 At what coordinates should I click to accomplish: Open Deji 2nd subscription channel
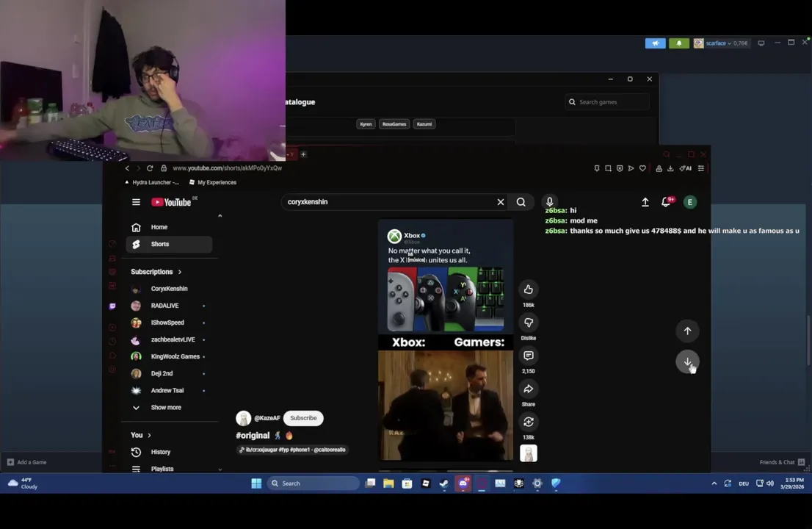coord(169,373)
